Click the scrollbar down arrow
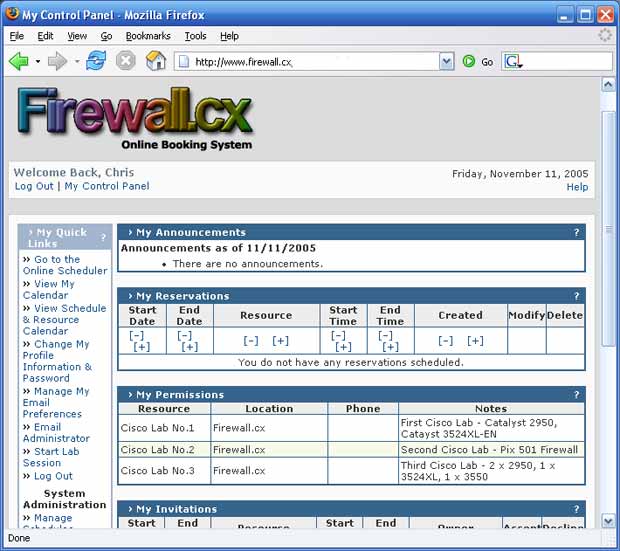620x551 pixels. pos(608,521)
